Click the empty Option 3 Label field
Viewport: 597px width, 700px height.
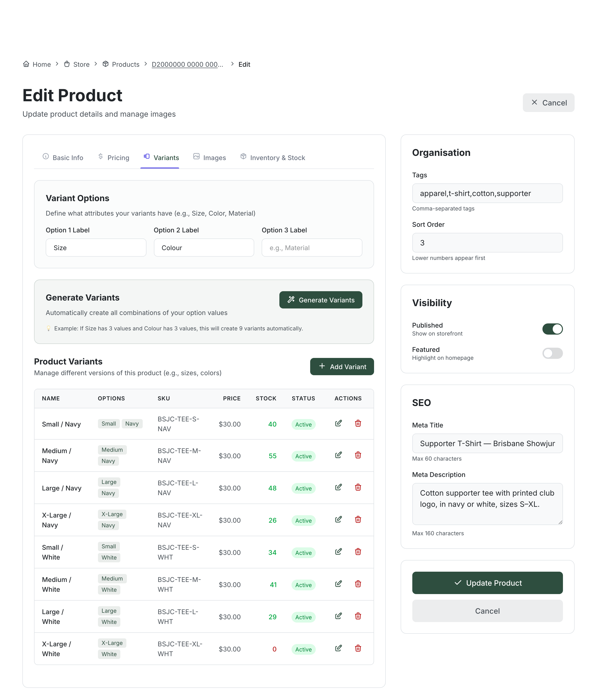[x=312, y=248]
